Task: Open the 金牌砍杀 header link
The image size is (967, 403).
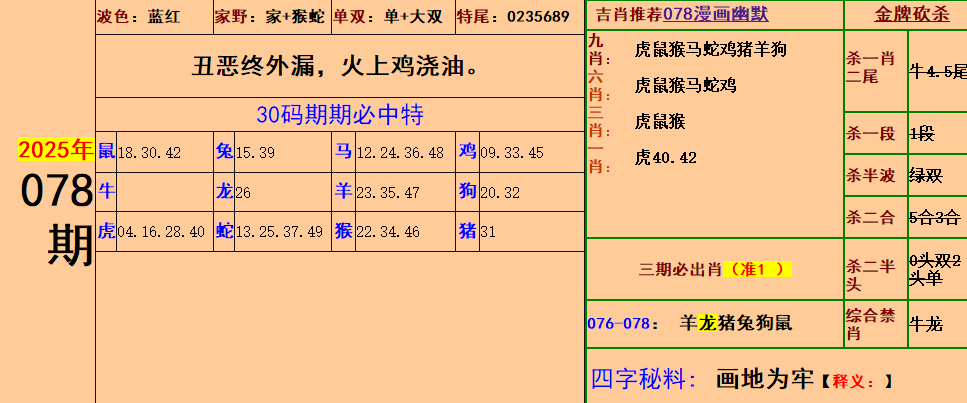Action: point(905,15)
